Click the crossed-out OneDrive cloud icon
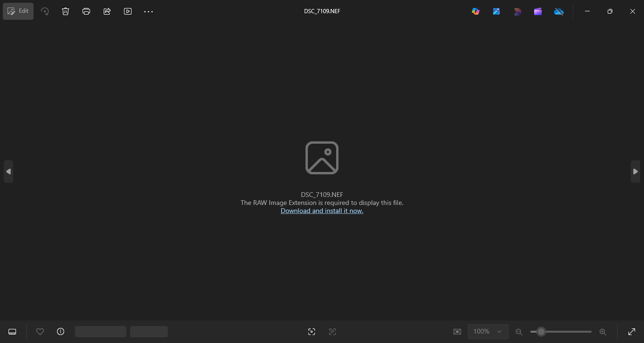The width and height of the screenshot is (644, 343). (559, 11)
